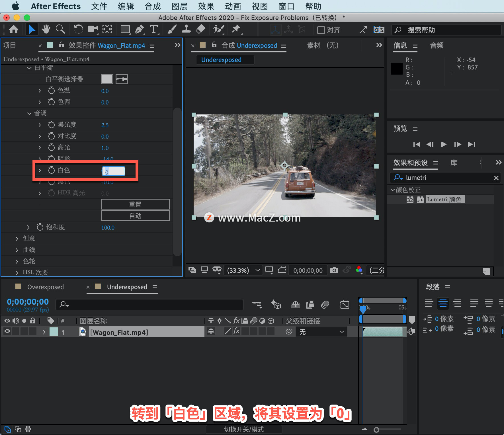Viewport: 504px width, 435px height.
Task: Enable motion blur for timeline layers
Action: (x=325, y=305)
